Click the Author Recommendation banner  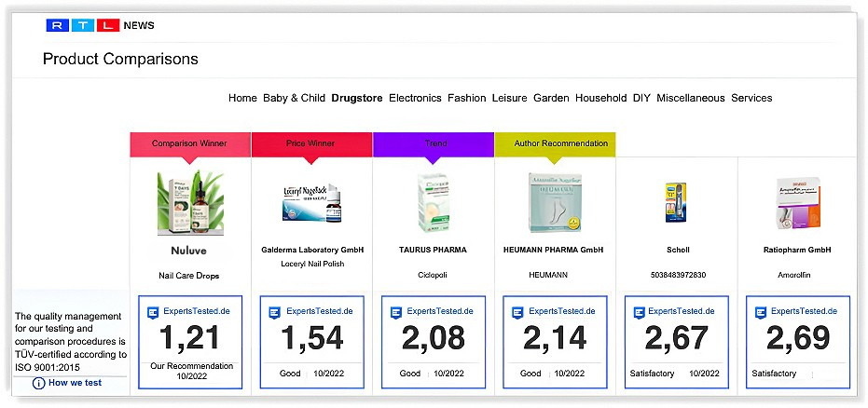555,144
